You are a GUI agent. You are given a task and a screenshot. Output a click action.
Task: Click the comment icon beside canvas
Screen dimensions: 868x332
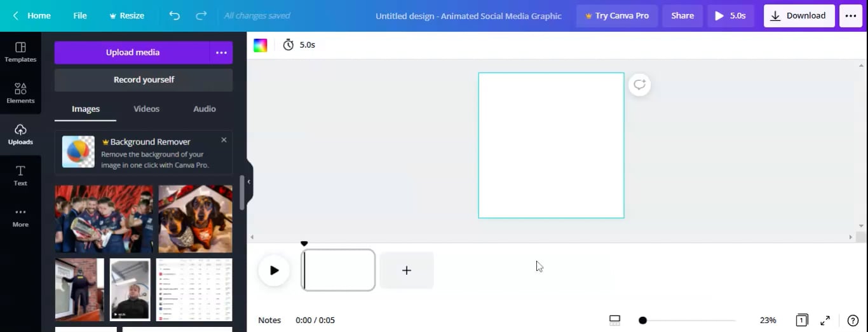(x=639, y=85)
